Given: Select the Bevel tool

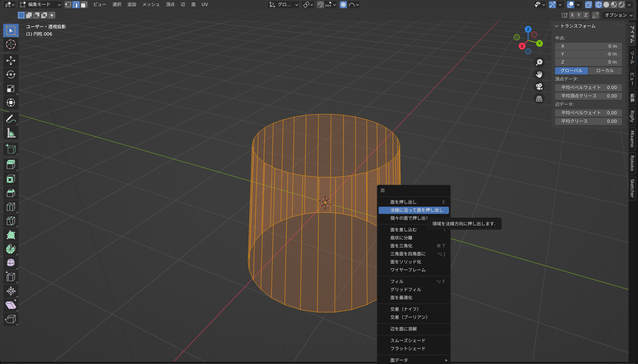Looking at the screenshot, I should 11,193.
